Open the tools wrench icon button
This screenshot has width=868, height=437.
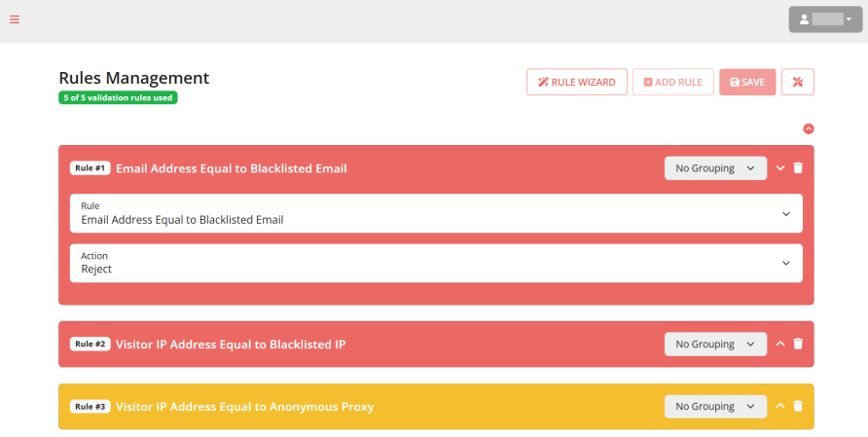click(x=798, y=82)
